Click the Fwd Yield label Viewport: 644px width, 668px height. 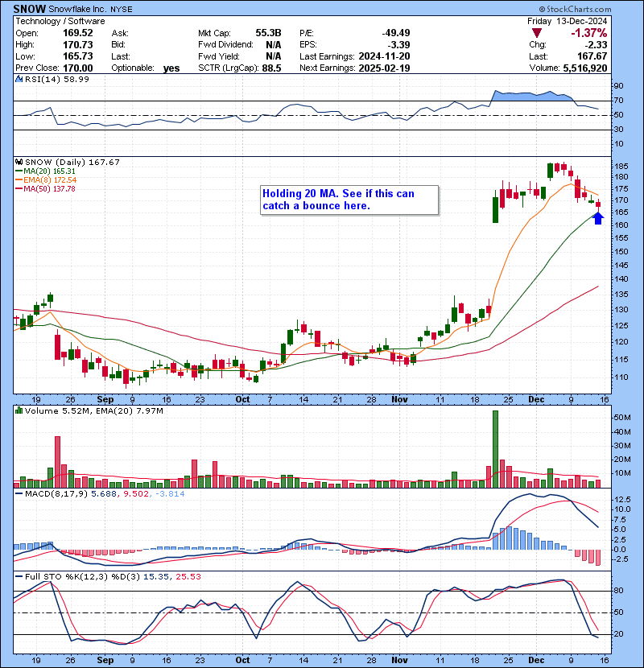[x=219, y=56]
